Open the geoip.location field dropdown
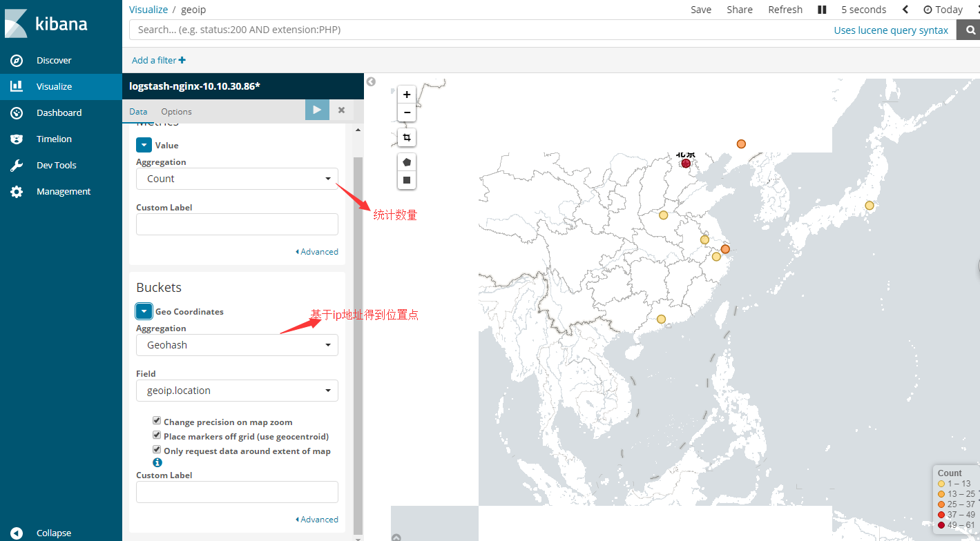 [x=237, y=391]
